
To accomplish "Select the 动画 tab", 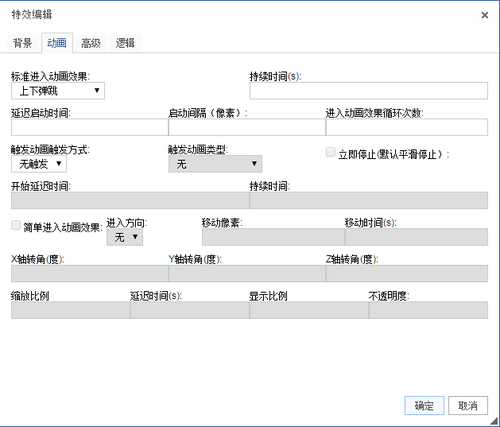I will tap(57, 43).
